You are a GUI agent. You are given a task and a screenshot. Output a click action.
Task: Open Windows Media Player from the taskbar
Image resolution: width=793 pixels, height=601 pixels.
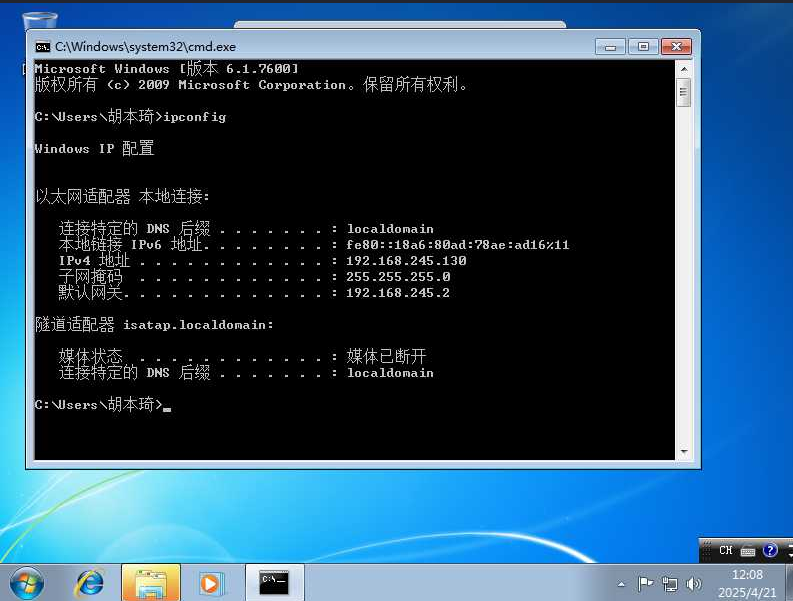point(210,583)
